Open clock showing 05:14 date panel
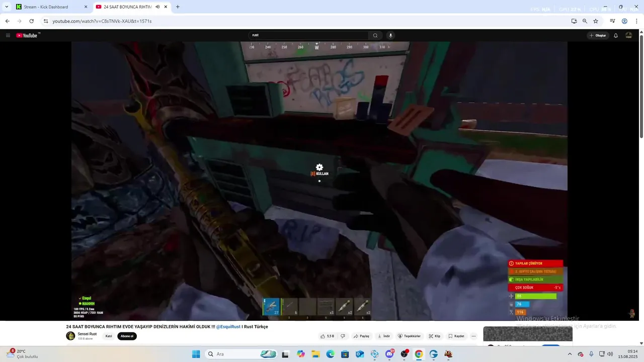Viewport: 644px width, 362px height. coord(628,354)
